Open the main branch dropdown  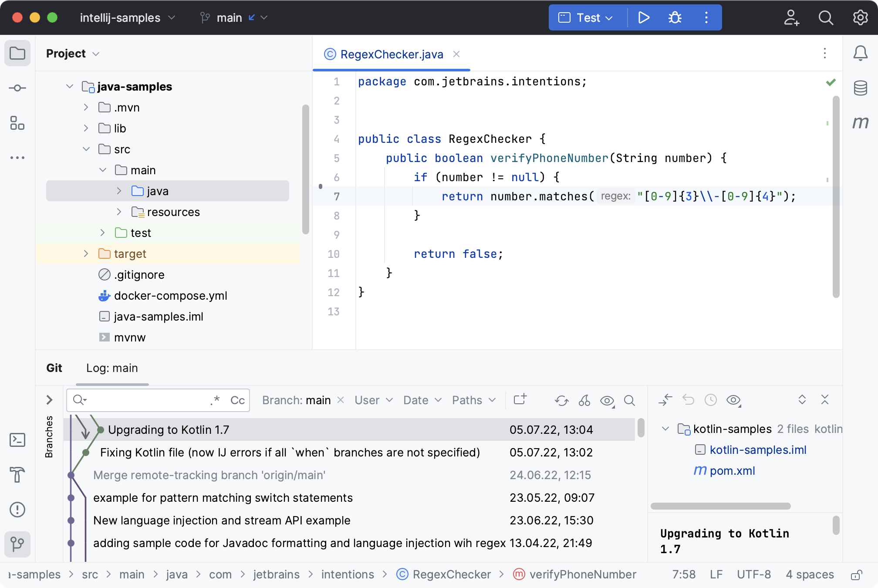tap(234, 18)
